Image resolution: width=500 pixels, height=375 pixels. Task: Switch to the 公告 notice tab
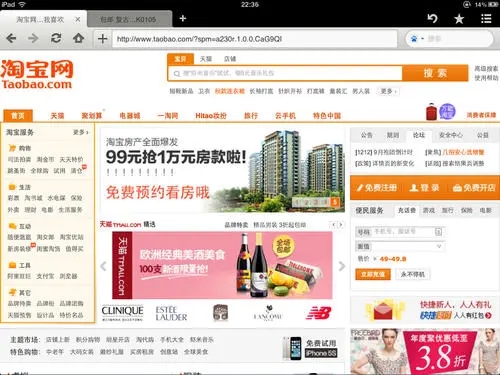[x=367, y=135]
